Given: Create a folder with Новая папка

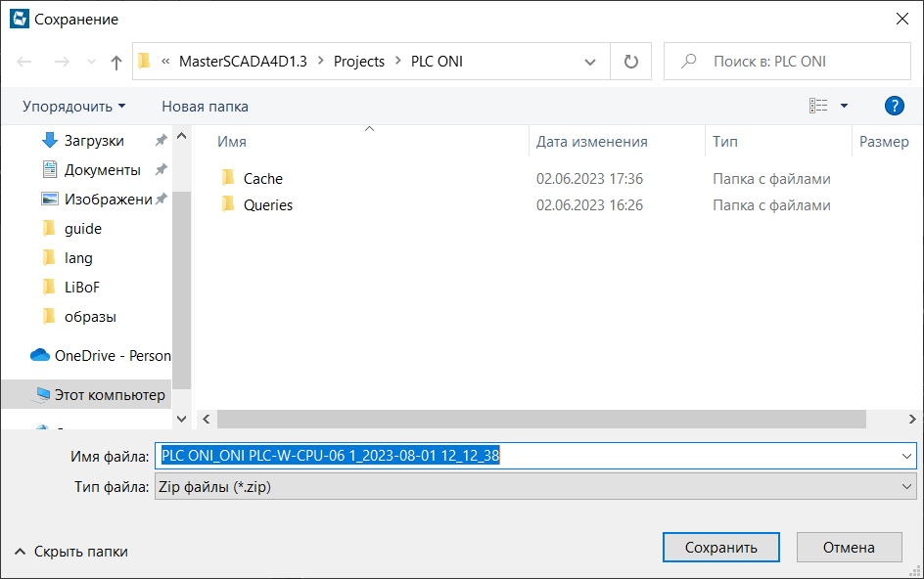Looking at the screenshot, I should 206,106.
